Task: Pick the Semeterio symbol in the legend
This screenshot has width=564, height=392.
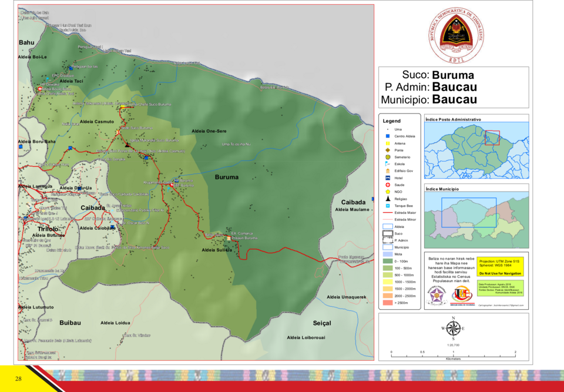Action: [388, 158]
